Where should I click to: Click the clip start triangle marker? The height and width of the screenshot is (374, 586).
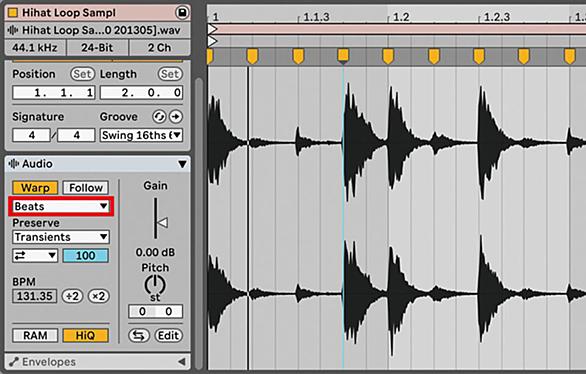[213, 41]
